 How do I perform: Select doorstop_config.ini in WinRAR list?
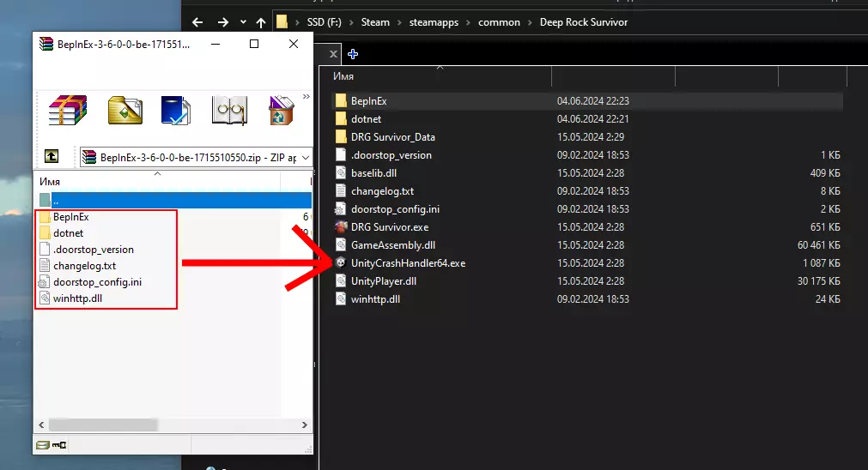coord(97,282)
